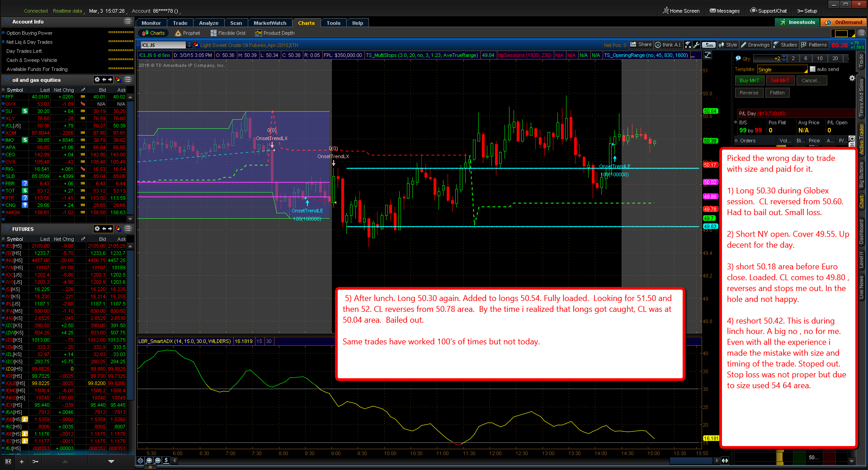Screen dimensions: 868x470
Task: Open FUTURES watchlist gear settings
Action: 97,229
